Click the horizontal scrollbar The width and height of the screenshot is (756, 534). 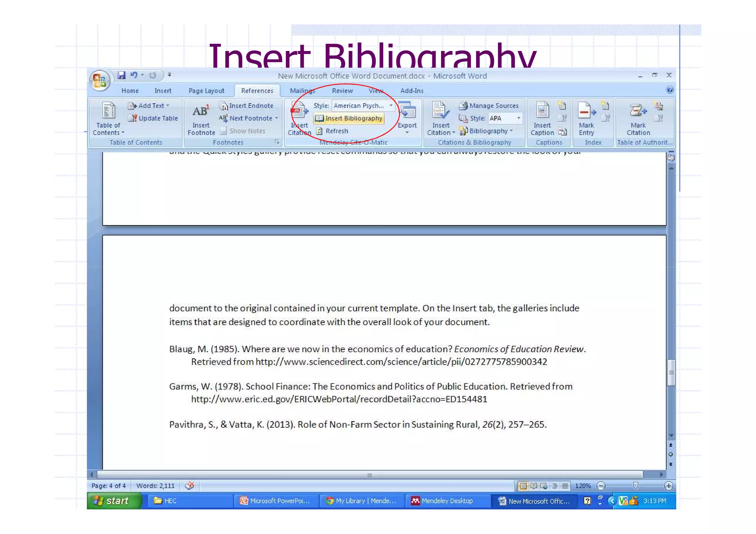[x=370, y=475]
